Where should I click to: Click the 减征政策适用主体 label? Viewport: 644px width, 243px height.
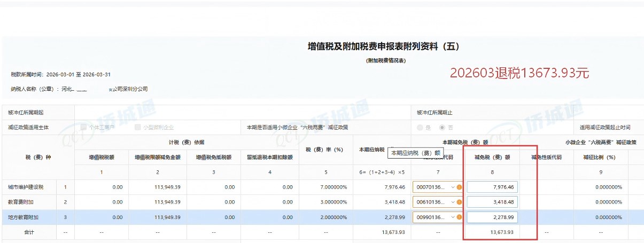(28, 128)
